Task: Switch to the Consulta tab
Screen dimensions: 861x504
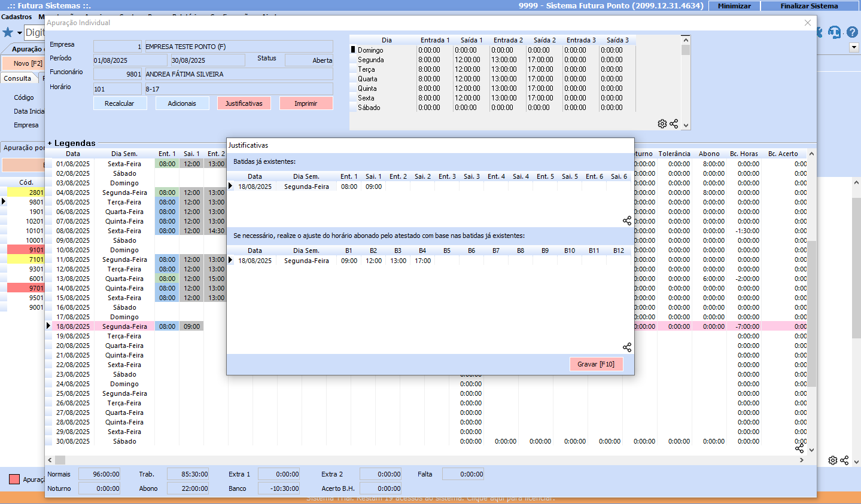Action: click(x=17, y=78)
